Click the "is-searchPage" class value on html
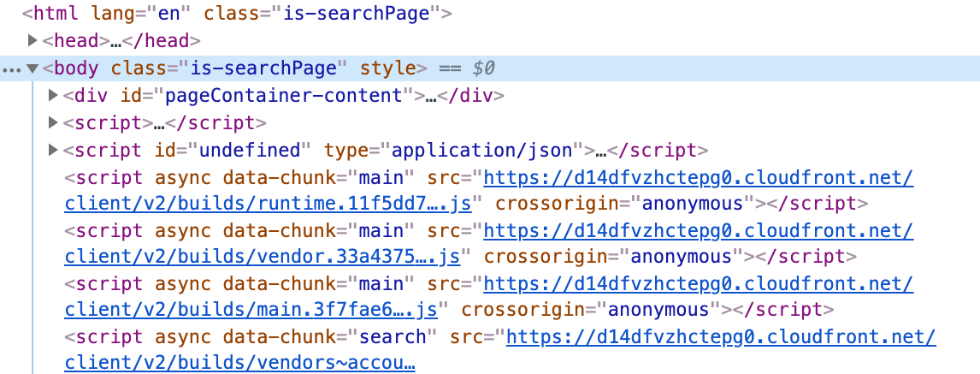This screenshot has width=980, height=374. (357, 14)
